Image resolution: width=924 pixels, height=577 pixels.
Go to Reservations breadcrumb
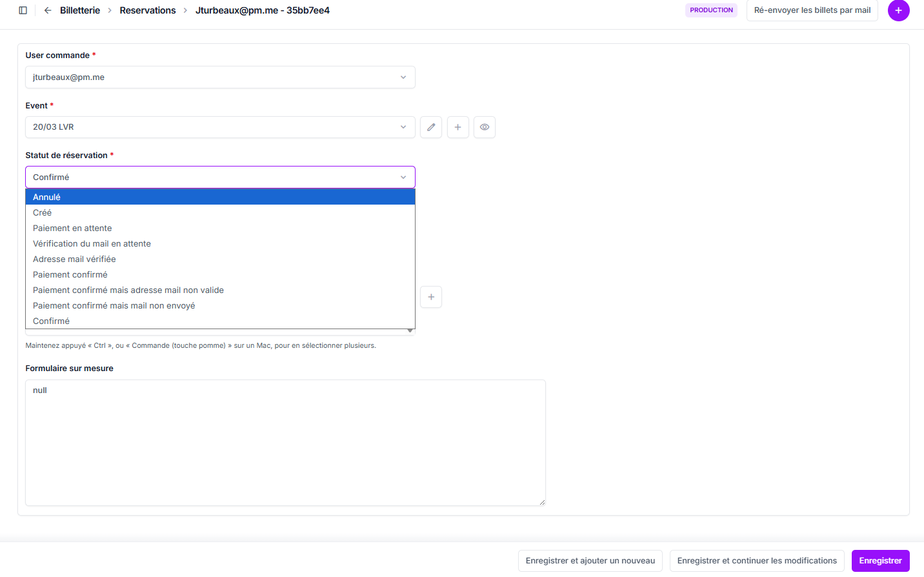148,10
